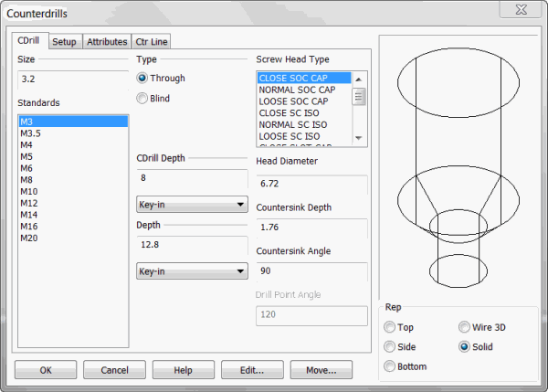Switch to the Attributes tab
The height and width of the screenshot is (392, 548).
click(x=107, y=42)
